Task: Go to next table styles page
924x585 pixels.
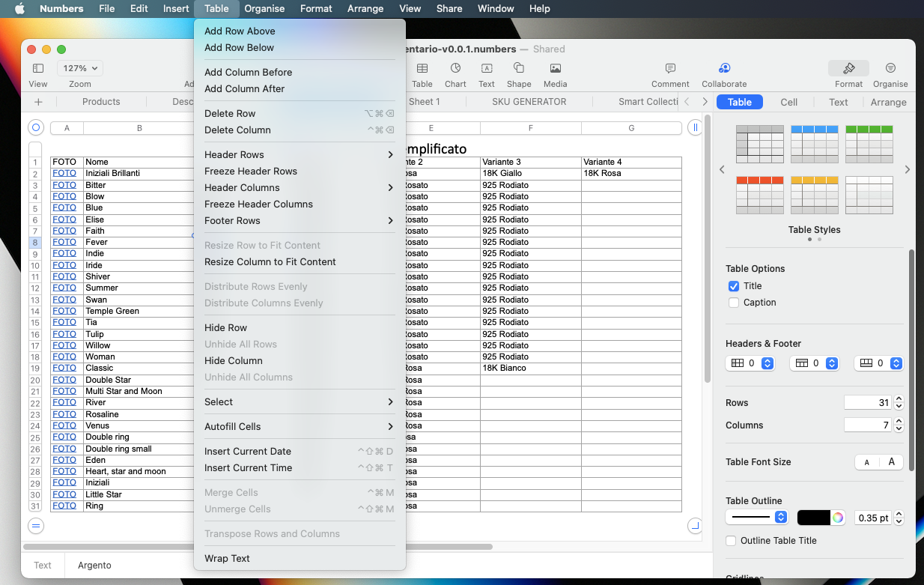Action: (x=908, y=170)
